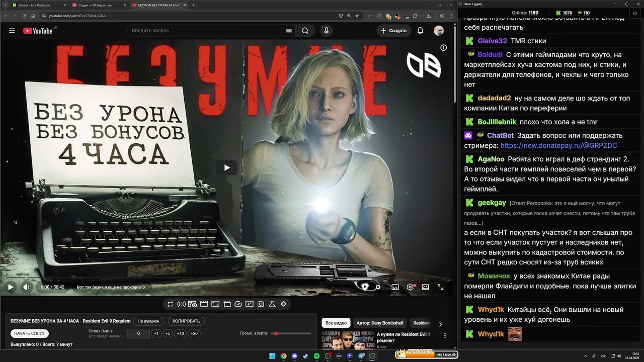The height and width of the screenshot is (362, 644).
Task: Open the YouTube guide hamburger menu
Action: (12, 31)
